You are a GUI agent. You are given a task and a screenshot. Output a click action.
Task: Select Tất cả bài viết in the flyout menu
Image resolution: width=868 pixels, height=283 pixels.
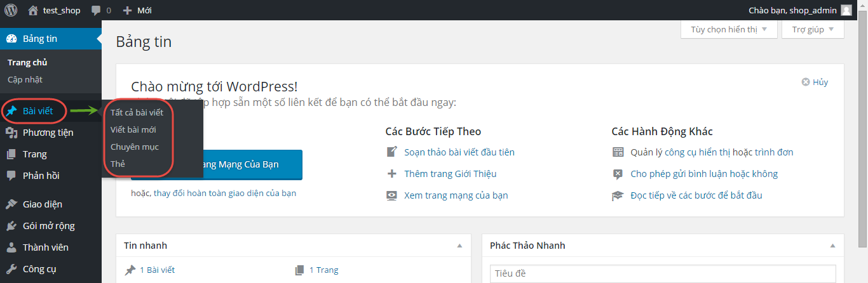pyautogui.click(x=137, y=112)
